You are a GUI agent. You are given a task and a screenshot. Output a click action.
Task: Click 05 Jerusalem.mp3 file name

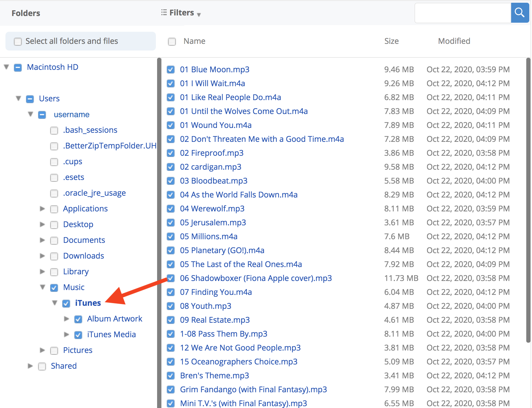(213, 222)
